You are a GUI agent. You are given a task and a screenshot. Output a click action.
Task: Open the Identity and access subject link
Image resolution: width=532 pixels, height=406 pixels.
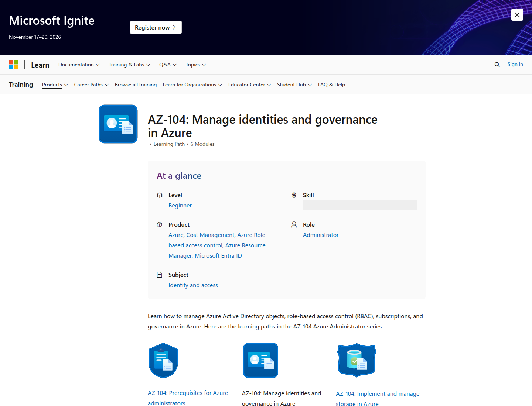(193, 285)
